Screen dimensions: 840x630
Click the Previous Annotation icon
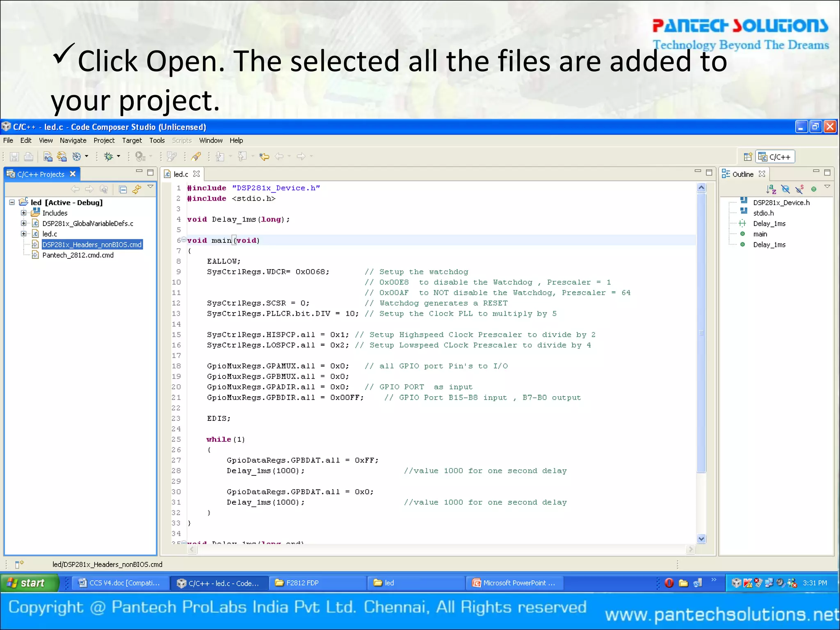click(x=242, y=157)
